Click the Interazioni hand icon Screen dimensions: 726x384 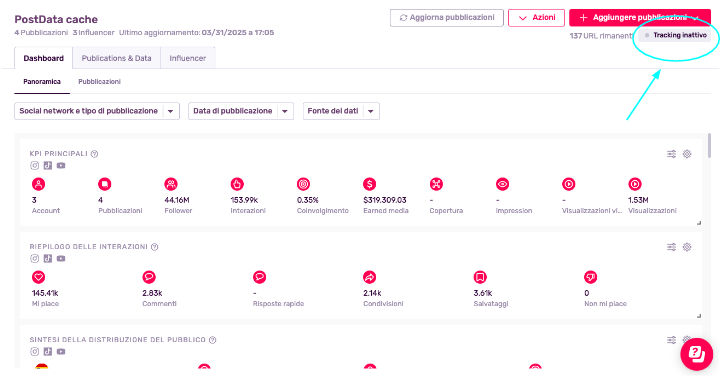(237, 184)
